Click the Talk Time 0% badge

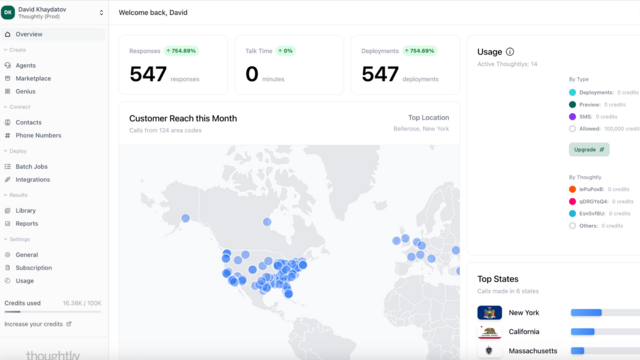pos(286,51)
